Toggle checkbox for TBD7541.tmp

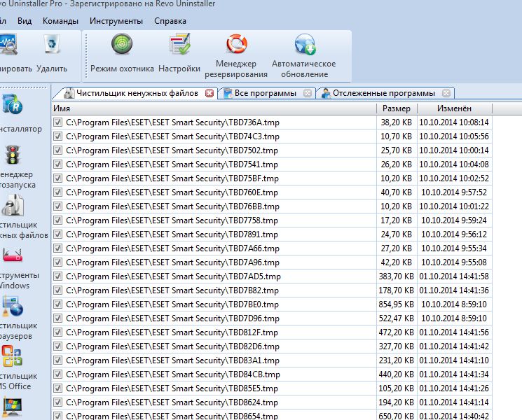point(58,164)
